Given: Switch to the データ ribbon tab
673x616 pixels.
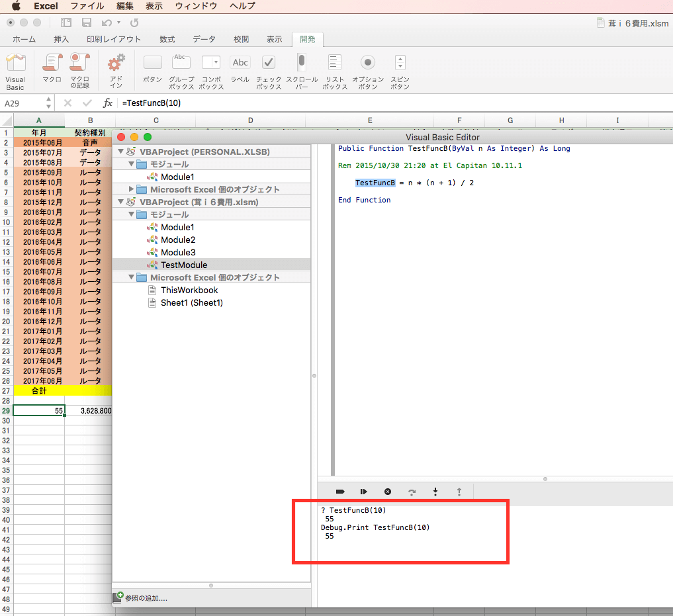Looking at the screenshot, I should pos(204,39).
